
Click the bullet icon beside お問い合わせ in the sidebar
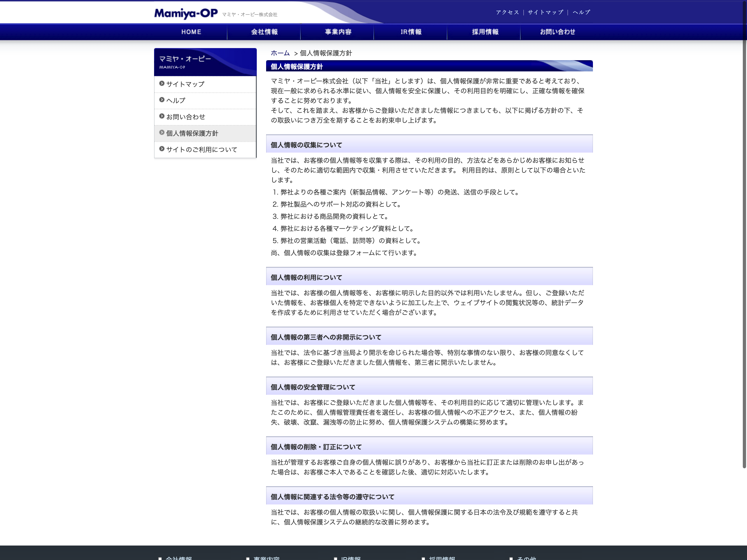(162, 116)
